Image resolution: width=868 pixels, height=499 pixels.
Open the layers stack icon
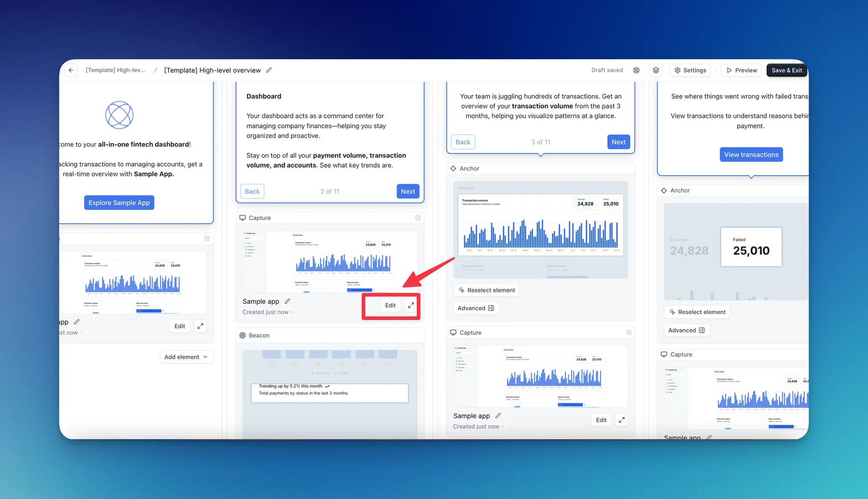656,70
